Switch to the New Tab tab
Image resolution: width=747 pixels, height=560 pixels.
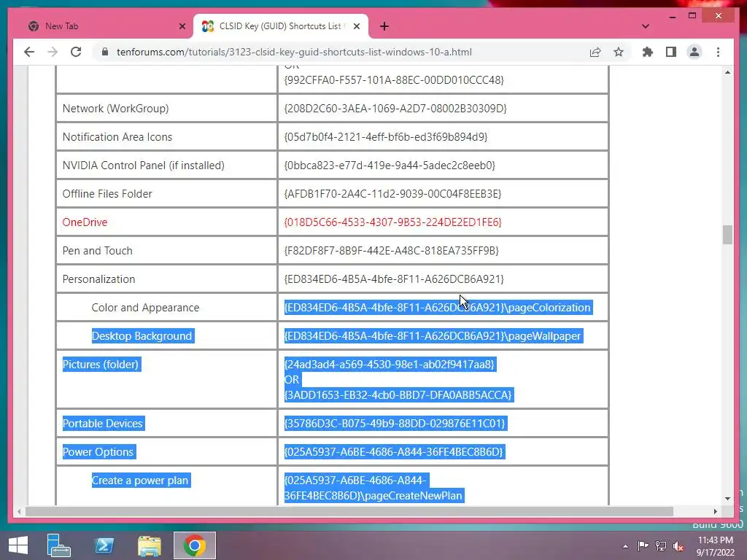point(102,26)
